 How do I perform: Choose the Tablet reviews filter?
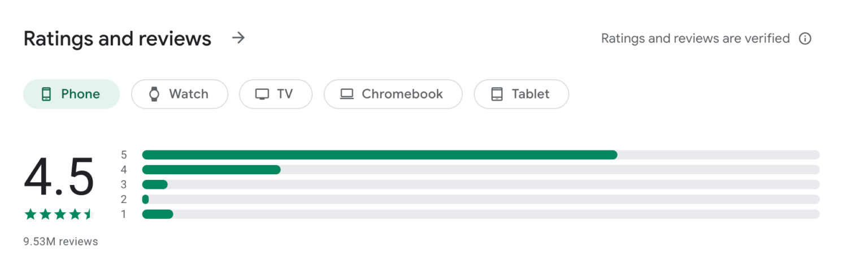[521, 94]
